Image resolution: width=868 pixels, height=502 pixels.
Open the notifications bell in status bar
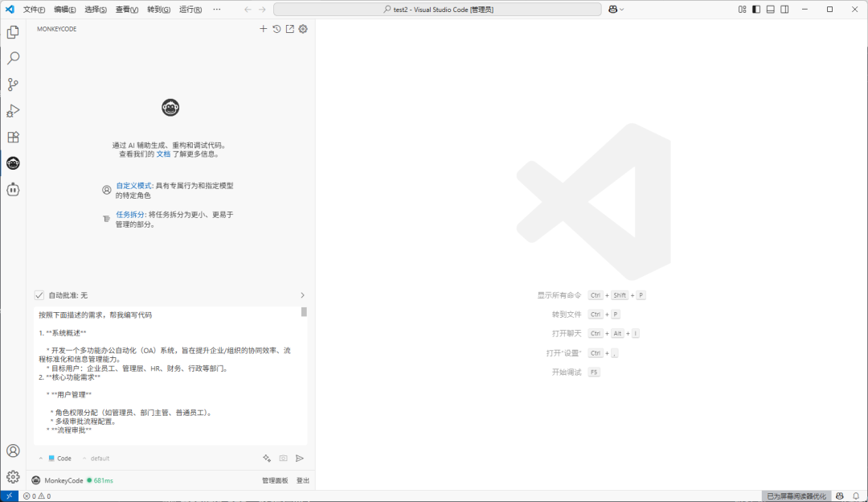click(856, 496)
